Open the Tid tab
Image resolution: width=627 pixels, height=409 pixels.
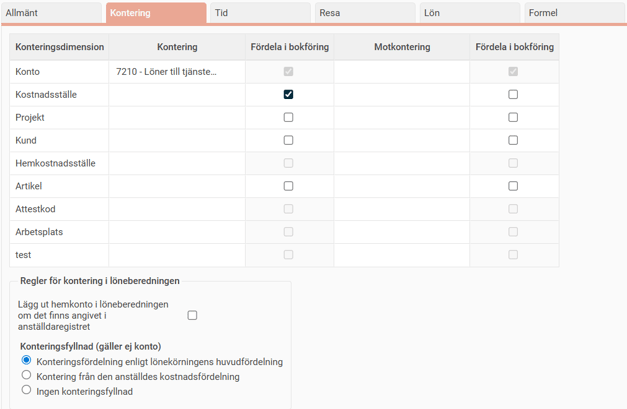pos(258,13)
